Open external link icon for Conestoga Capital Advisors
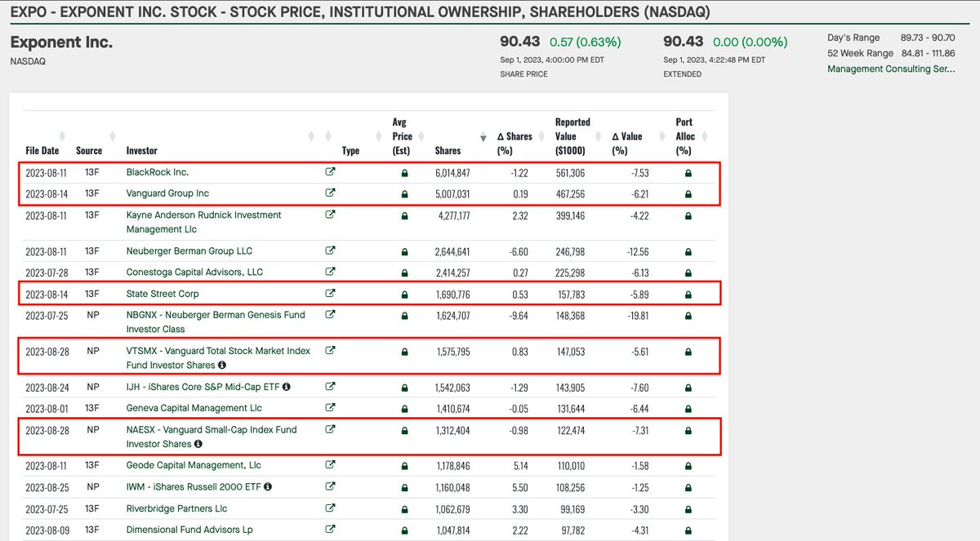 pyautogui.click(x=330, y=272)
